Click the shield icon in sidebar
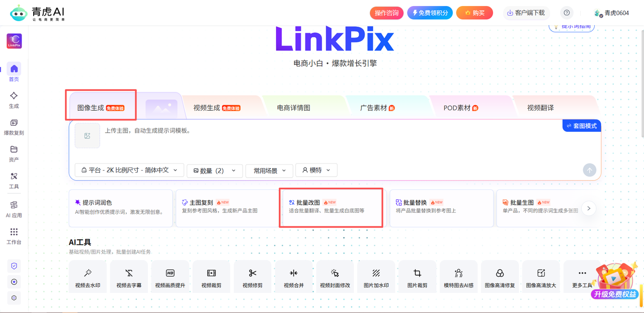Screen dimensions: 644x313 point(14,266)
